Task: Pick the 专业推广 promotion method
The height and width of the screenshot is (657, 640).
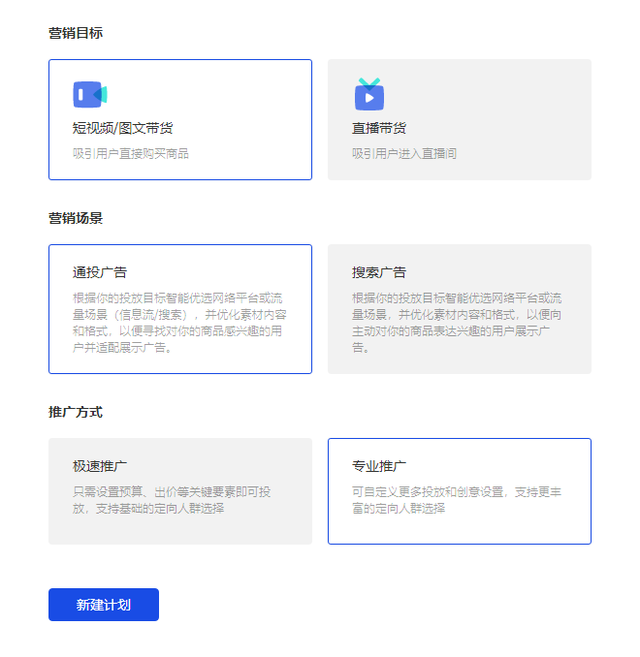Action: (459, 491)
